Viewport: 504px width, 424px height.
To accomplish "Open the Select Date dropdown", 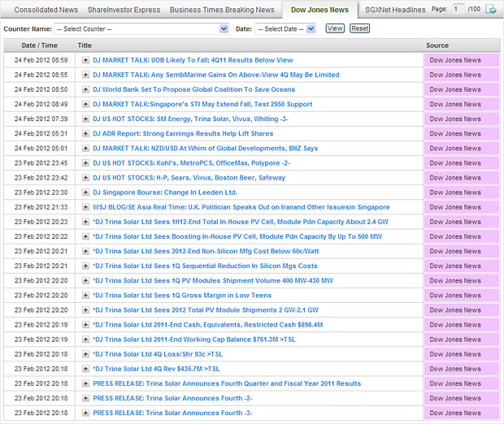I will click(285, 29).
